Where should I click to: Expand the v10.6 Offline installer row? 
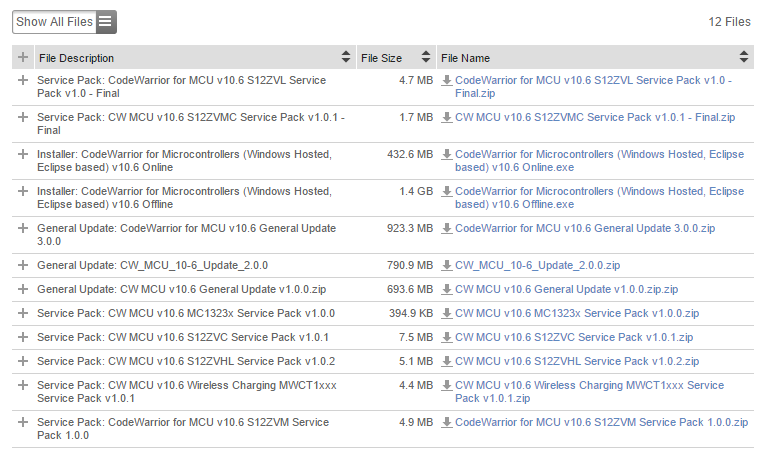click(x=23, y=191)
